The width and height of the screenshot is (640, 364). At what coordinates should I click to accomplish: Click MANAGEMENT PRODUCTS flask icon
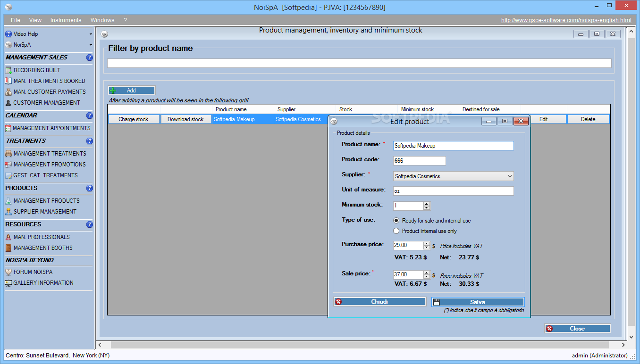pos(8,201)
